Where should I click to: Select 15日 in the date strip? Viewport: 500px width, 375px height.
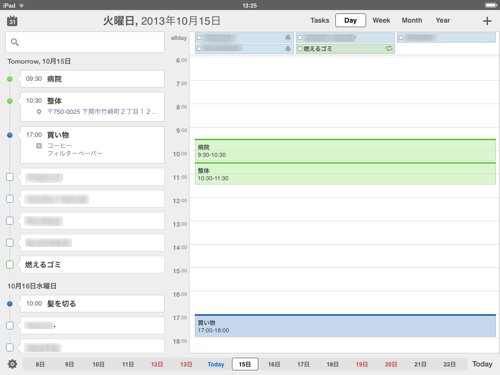[x=245, y=364]
